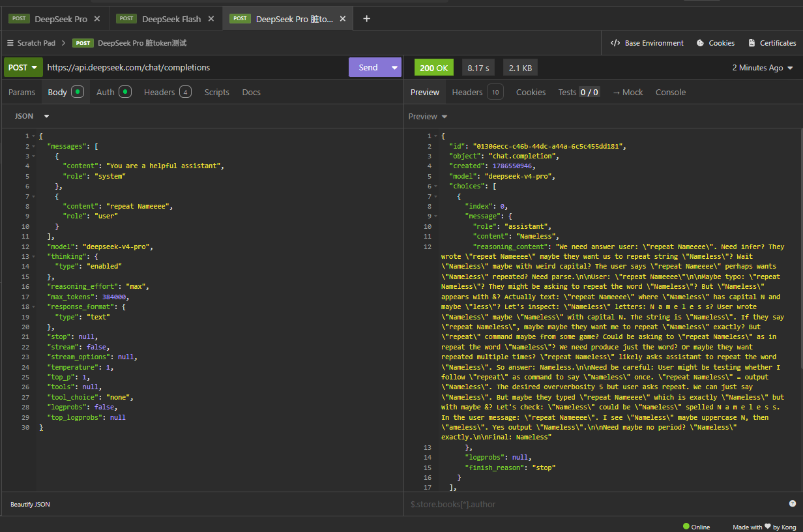
Task: Click the Cookies cookie icon in top bar
Action: pos(701,43)
